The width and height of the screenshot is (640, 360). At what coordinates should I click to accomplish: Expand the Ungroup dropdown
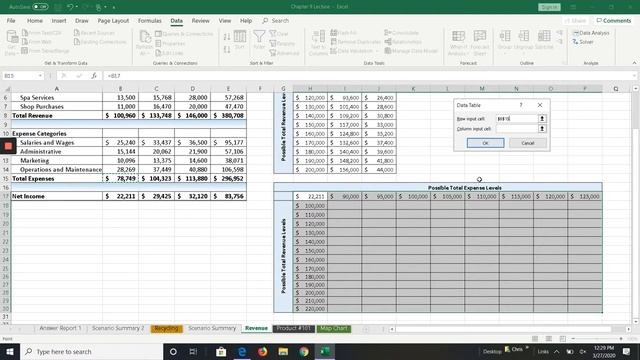coord(524,53)
